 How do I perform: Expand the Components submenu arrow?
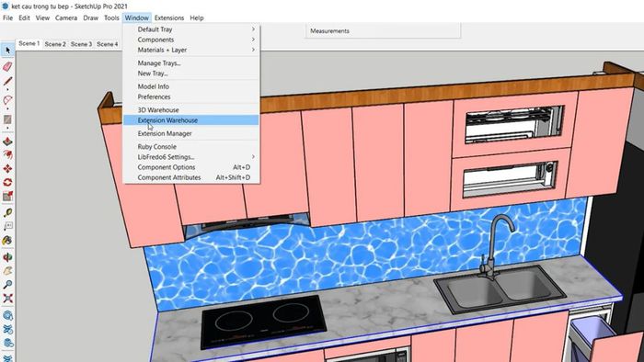tap(253, 40)
